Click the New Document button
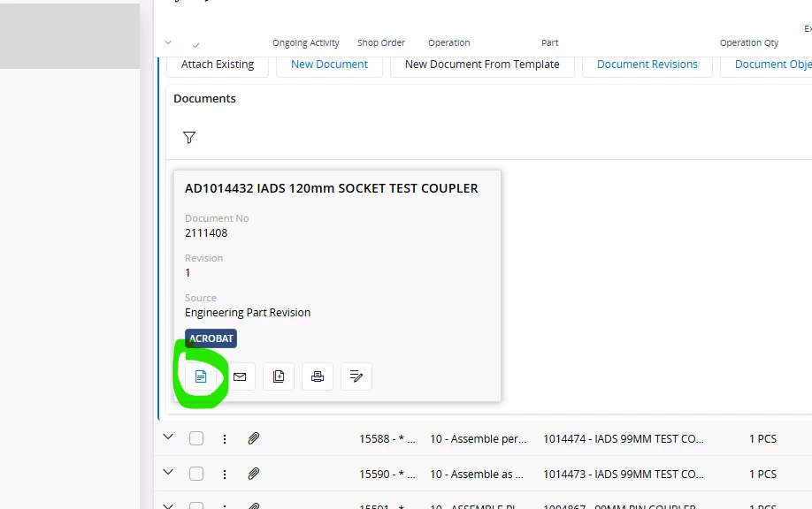 point(329,65)
